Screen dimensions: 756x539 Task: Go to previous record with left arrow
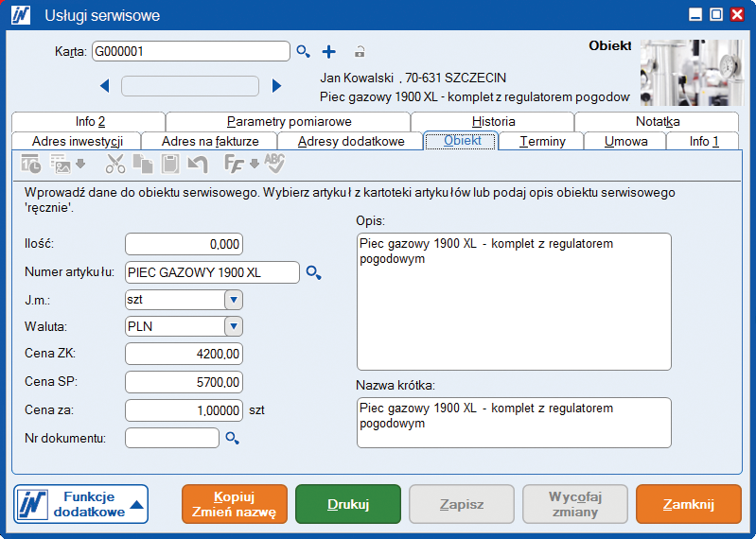click(x=105, y=86)
